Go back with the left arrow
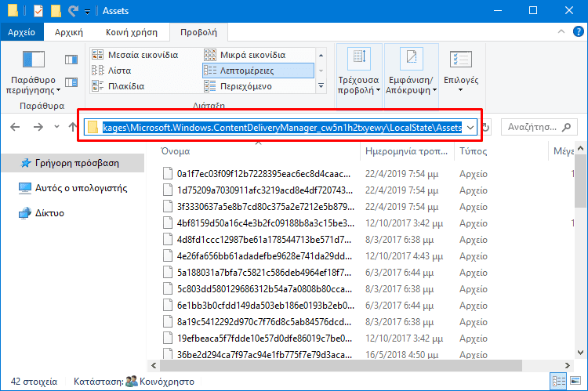This screenshot has height=391, width=588. click(15, 127)
